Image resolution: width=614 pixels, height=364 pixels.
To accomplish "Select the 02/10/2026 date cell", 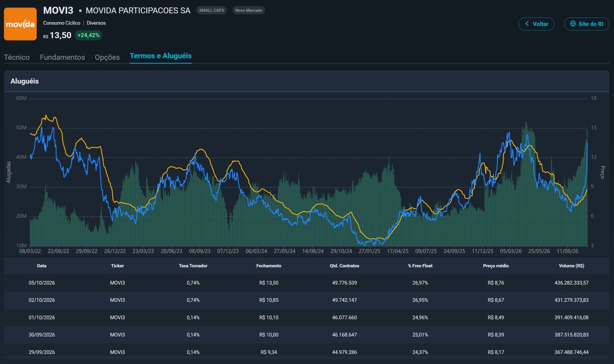I will (x=41, y=300).
